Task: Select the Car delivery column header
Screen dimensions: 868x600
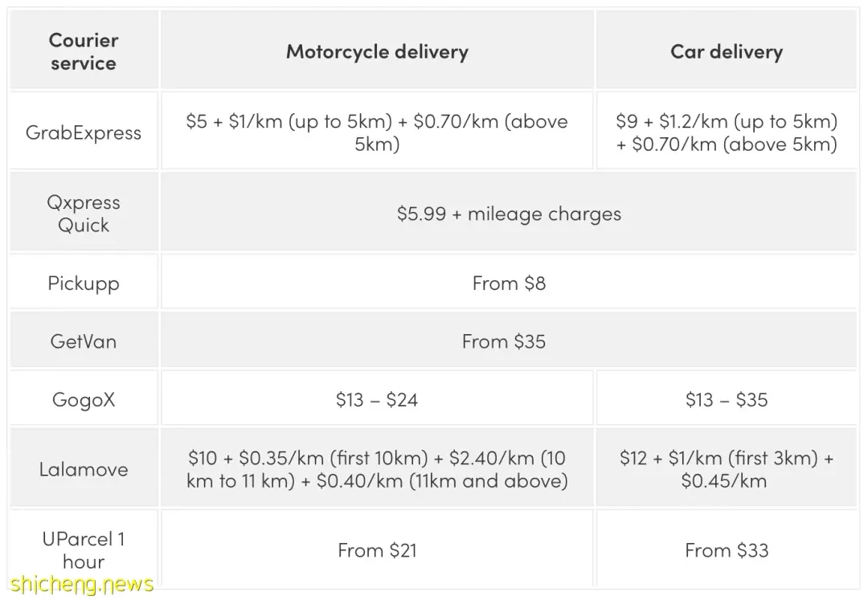Action: (x=727, y=51)
